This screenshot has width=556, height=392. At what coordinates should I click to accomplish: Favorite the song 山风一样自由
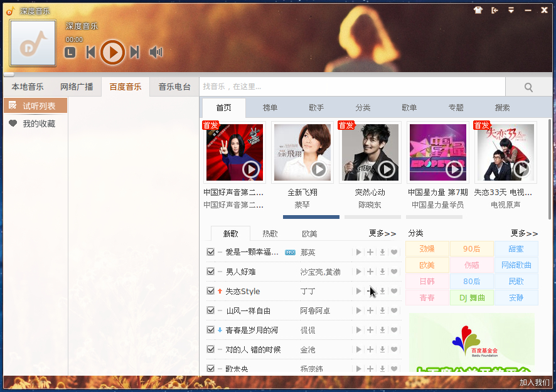coord(394,310)
